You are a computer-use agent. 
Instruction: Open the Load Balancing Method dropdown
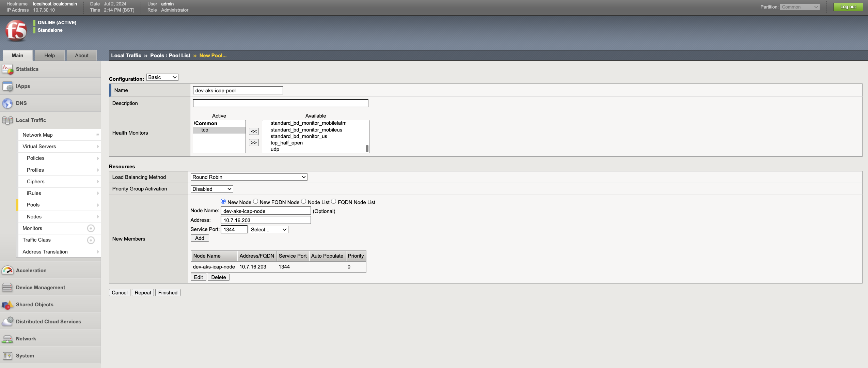(249, 177)
